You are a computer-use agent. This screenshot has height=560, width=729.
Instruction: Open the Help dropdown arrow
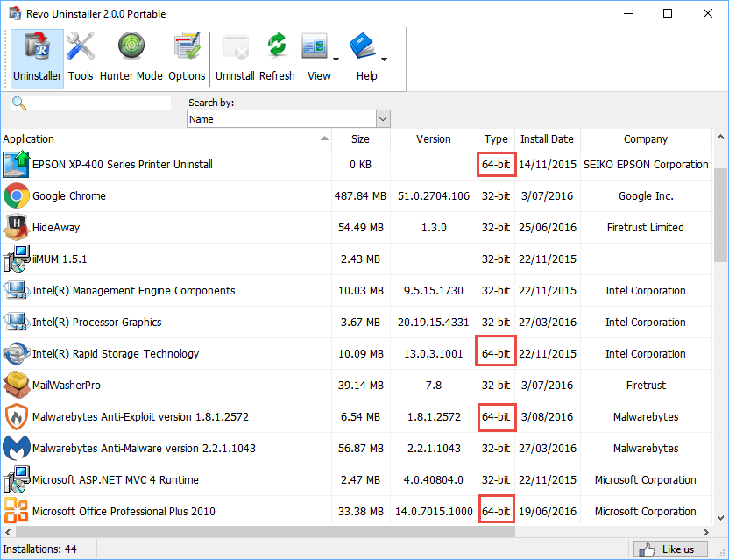click(384, 60)
